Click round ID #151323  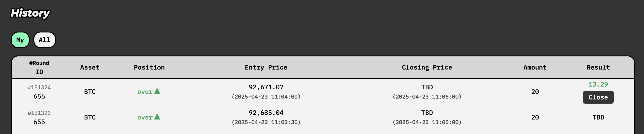tap(39, 113)
